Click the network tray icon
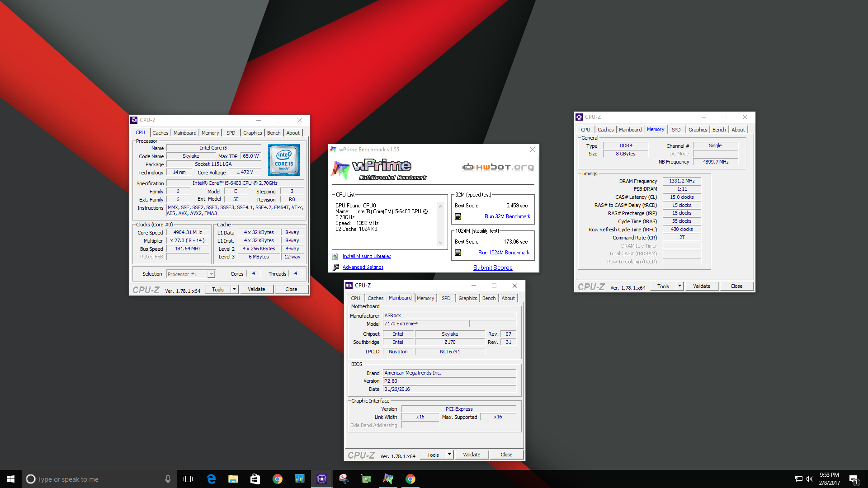The height and width of the screenshot is (488, 868). [798, 479]
